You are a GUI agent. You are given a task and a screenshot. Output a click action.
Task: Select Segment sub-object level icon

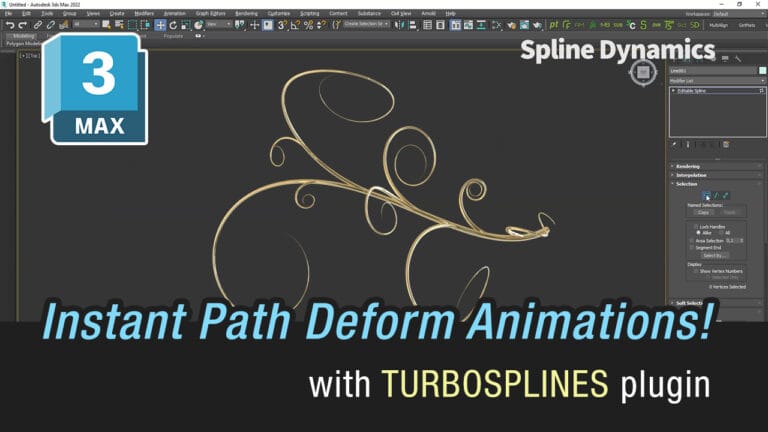716,196
